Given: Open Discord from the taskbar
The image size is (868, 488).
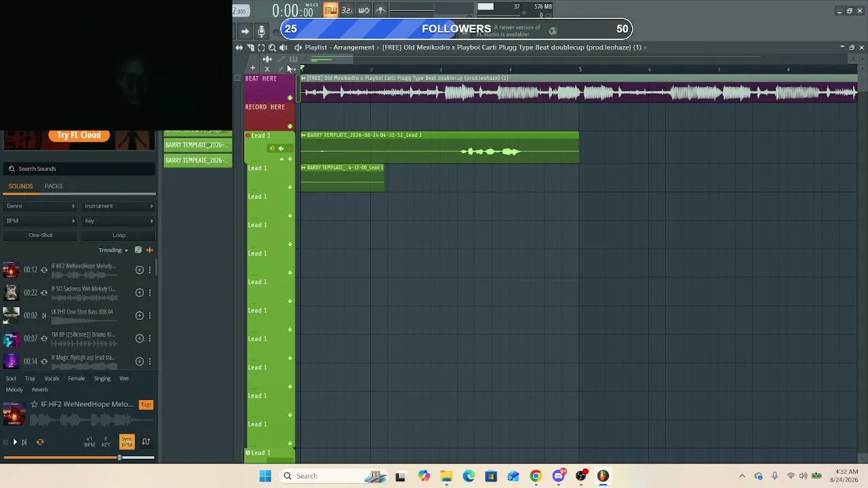Looking at the screenshot, I should [558, 476].
